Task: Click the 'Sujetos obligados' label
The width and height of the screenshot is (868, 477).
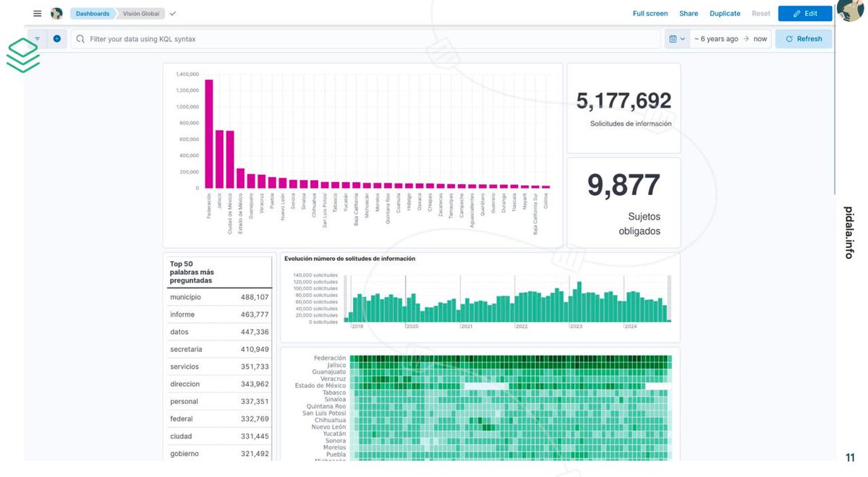Action: (x=639, y=224)
